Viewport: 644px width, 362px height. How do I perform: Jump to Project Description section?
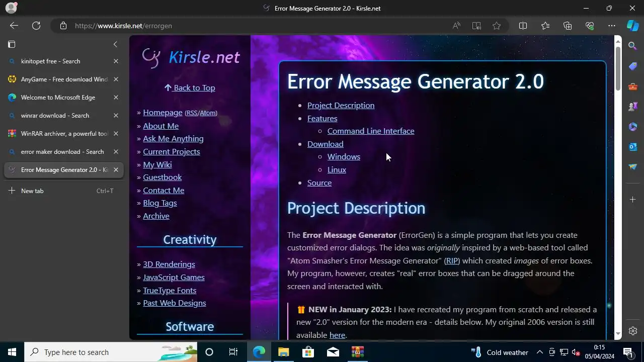341,106
